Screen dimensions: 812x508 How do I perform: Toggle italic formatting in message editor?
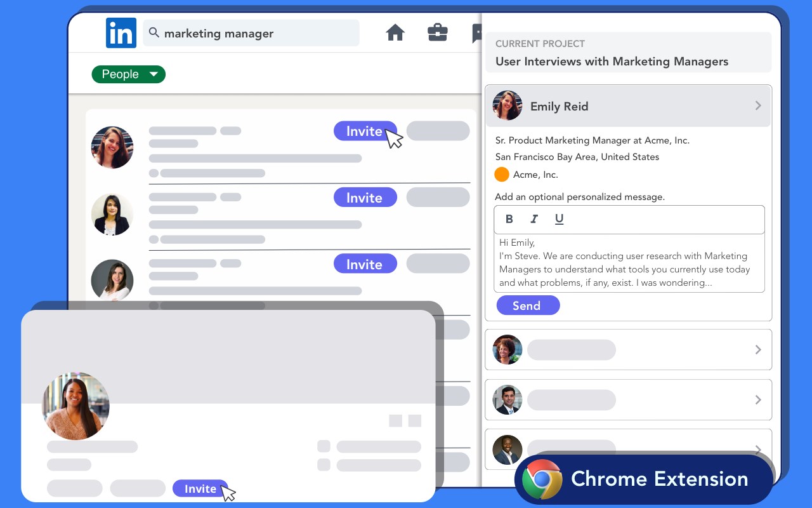pyautogui.click(x=534, y=219)
